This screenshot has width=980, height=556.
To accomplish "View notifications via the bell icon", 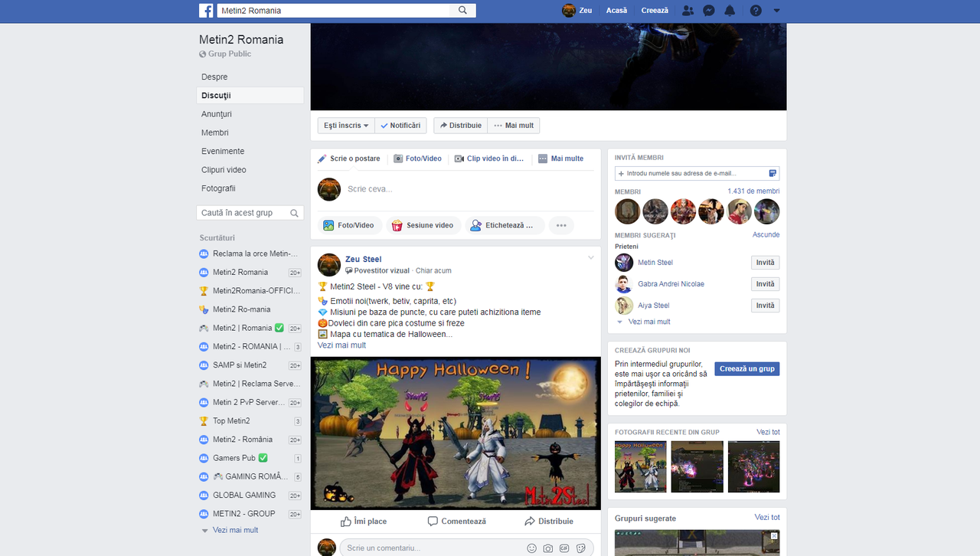I will pyautogui.click(x=730, y=10).
